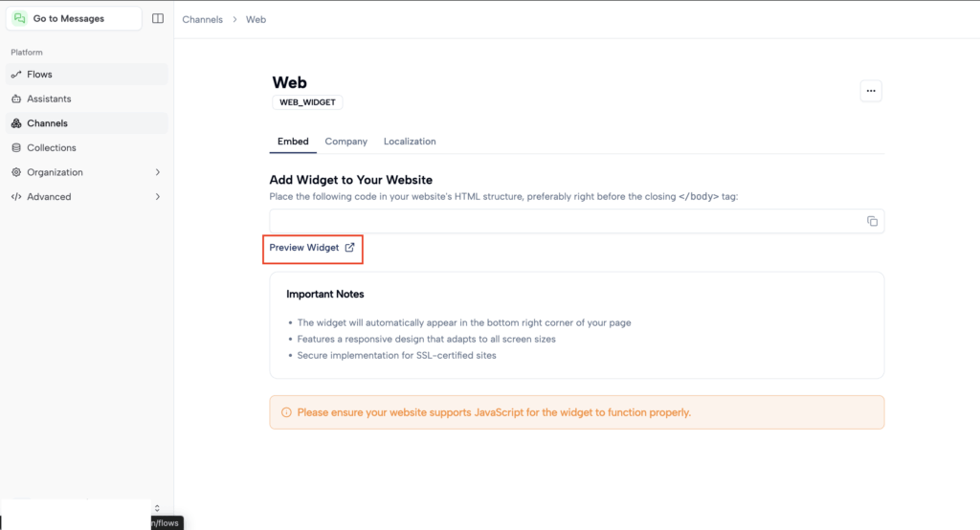
Task: Select the Embed tab
Action: (293, 142)
